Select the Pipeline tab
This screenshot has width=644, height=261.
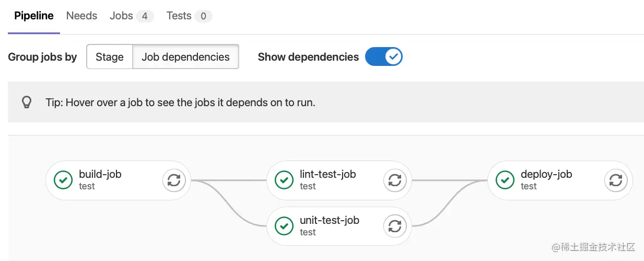point(34,16)
